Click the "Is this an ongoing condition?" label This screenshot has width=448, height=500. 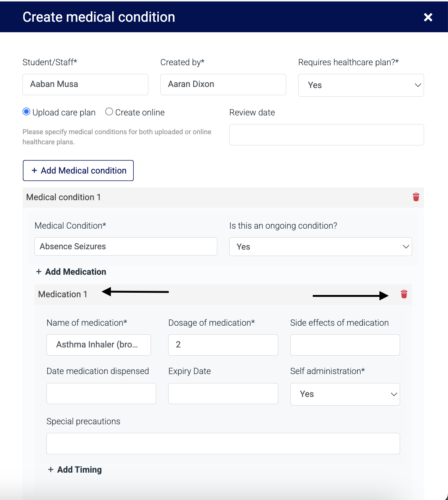coord(283,226)
